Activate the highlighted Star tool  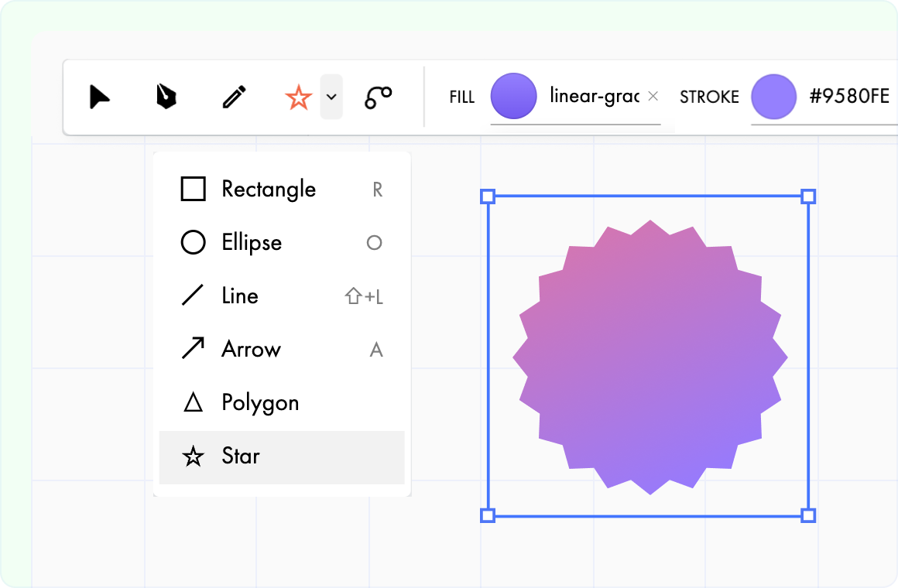[x=298, y=98]
